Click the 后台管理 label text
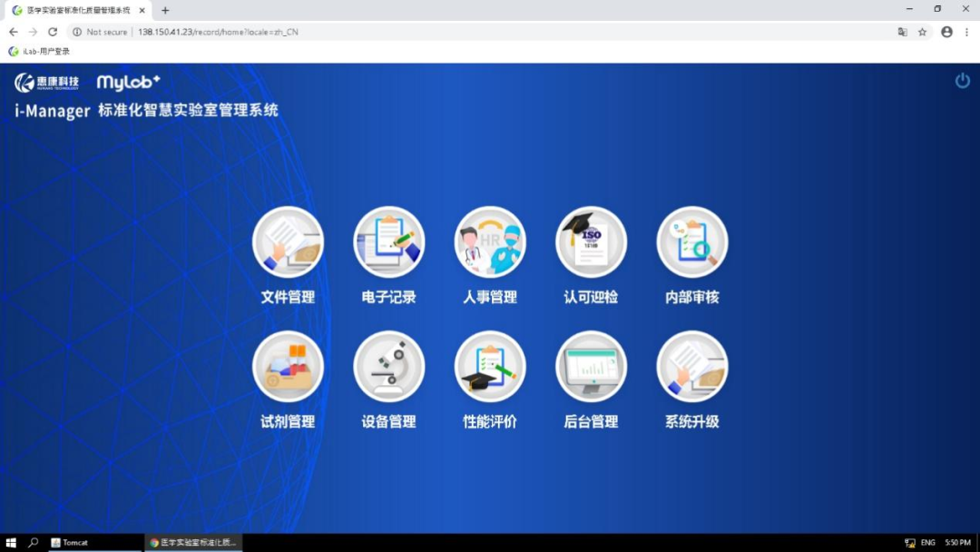980x552 pixels. click(592, 421)
